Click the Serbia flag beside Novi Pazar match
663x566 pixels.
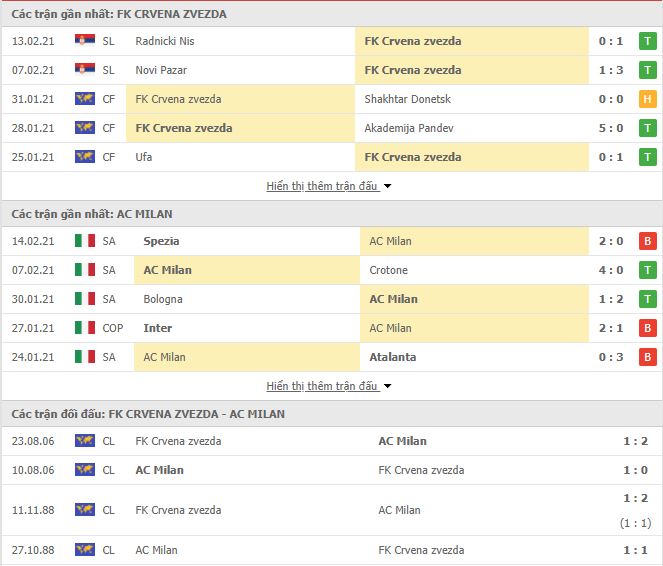85,69
